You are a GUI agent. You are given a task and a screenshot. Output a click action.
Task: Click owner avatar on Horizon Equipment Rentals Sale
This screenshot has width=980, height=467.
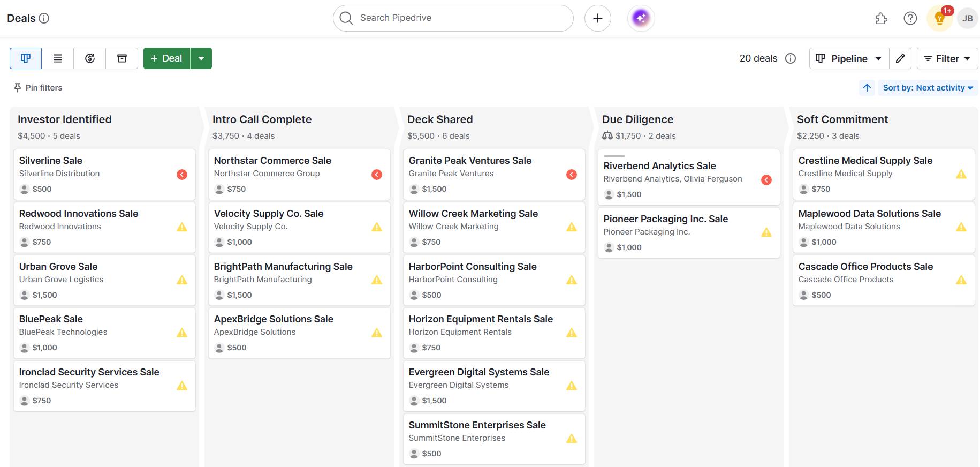click(x=414, y=348)
